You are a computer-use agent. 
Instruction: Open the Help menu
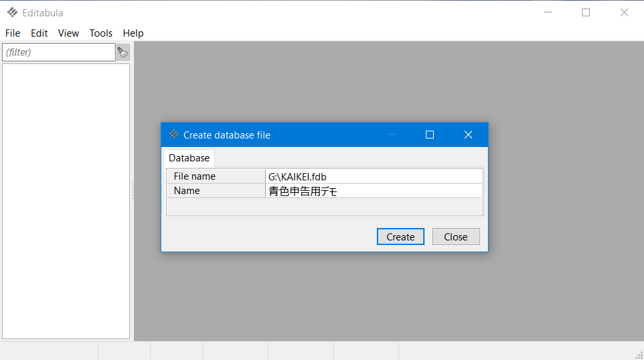tap(133, 33)
